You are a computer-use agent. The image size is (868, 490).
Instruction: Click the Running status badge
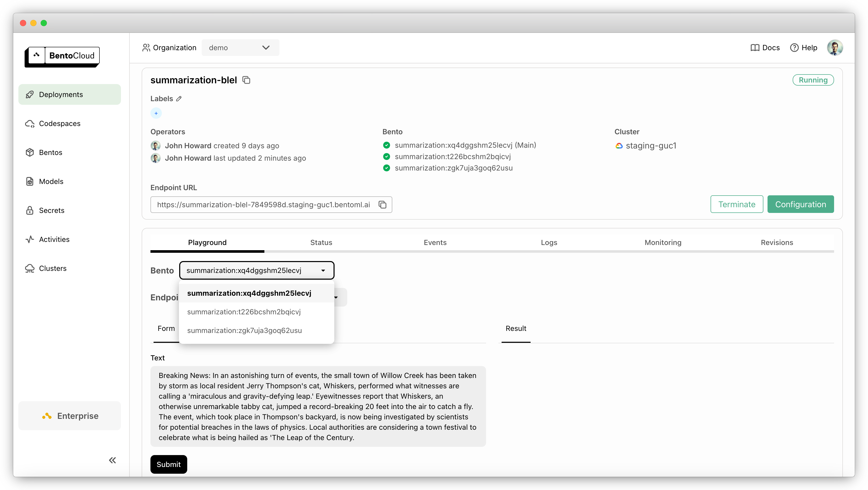813,80
